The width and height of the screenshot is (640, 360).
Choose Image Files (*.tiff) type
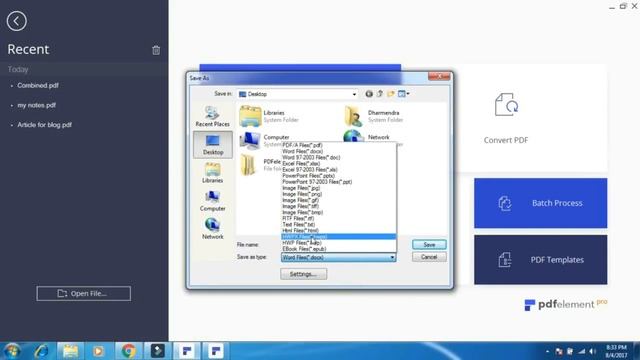[x=339, y=207]
